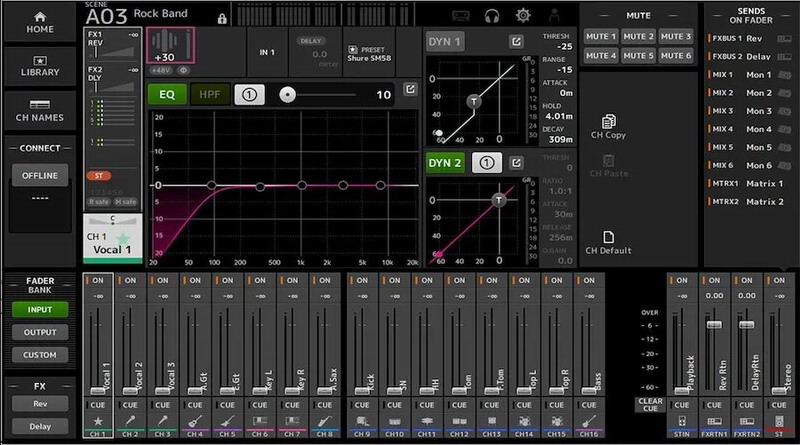Open the Shure SM58 preset
The height and width of the screenshot is (445, 800).
click(x=369, y=54)
